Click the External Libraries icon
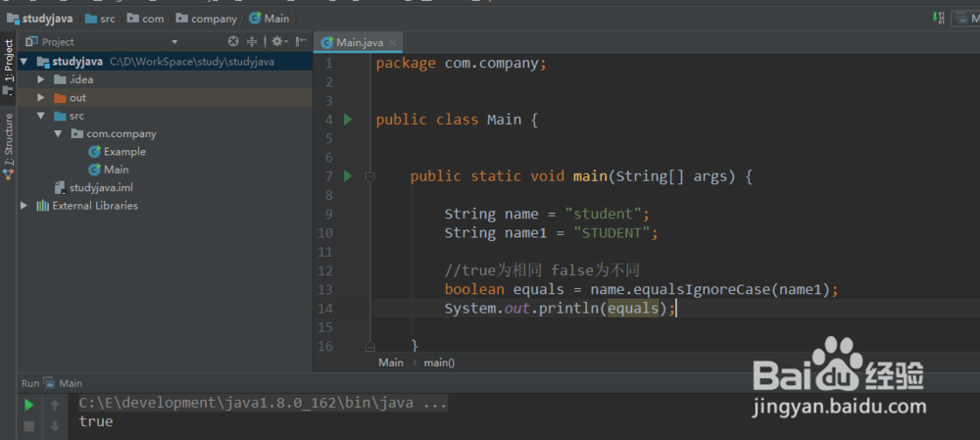 coord(42,206)
